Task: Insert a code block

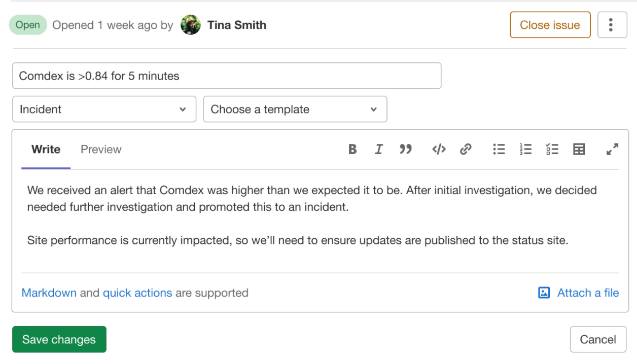Action: point(438,149)
